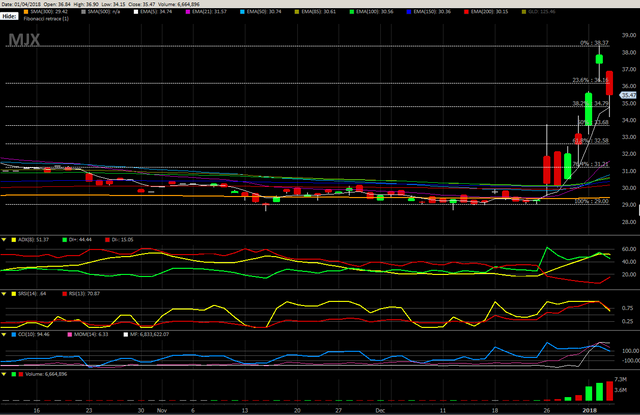Click the light blue EMA(50) color swatch
Viewport: 640px width, 415px height.
tap(242, 12)
